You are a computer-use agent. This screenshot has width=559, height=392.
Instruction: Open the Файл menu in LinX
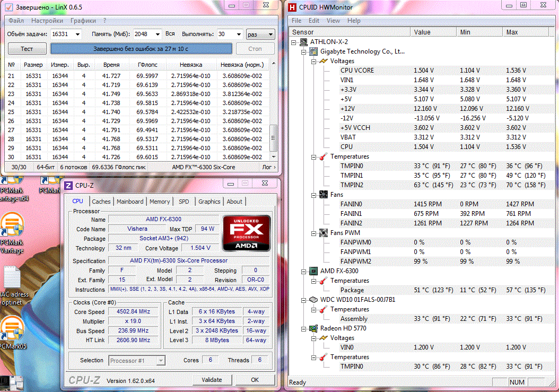[16, 21]
